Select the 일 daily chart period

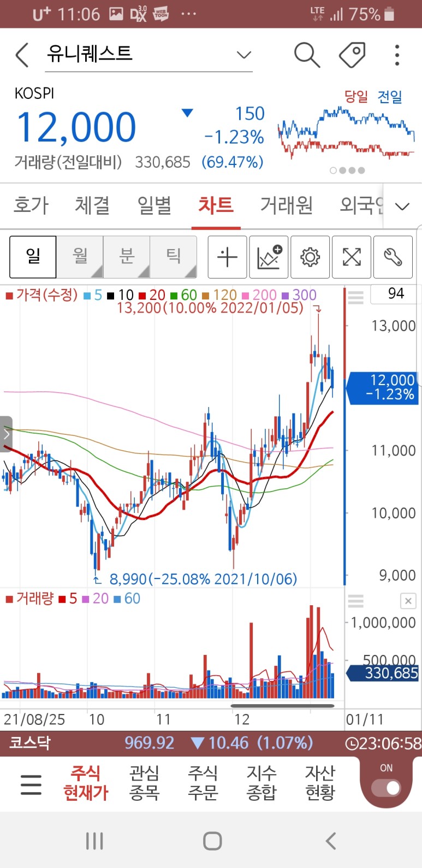coord(33,257)
